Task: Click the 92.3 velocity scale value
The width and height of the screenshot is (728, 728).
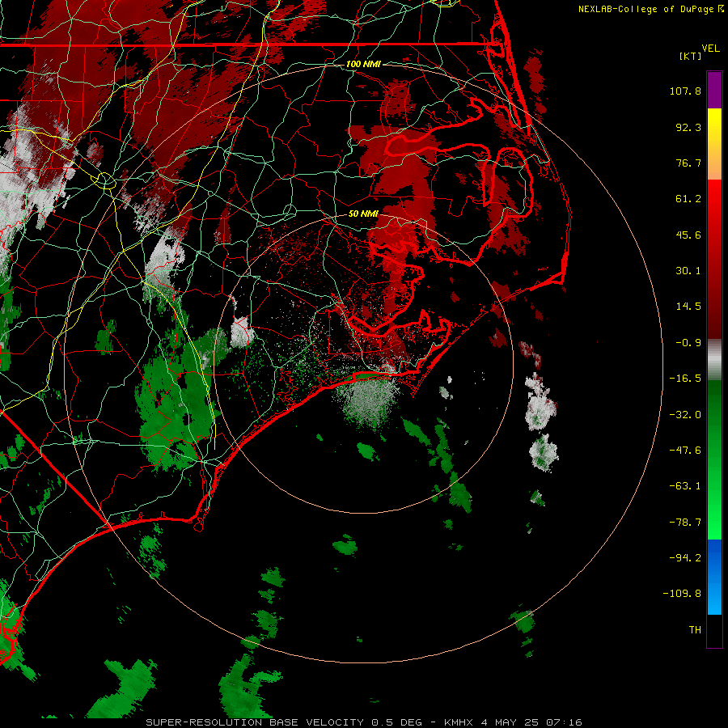Action: (688, 127)
